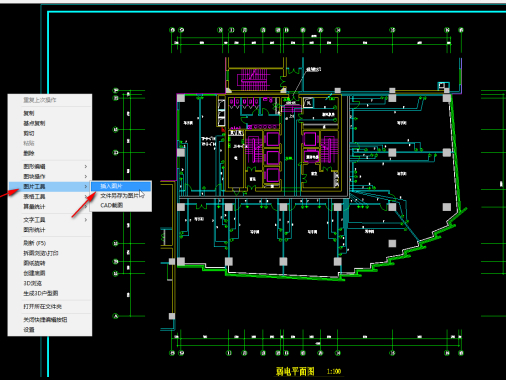
Task: Choose 删除 in the context menu
Action: point(50,153)
